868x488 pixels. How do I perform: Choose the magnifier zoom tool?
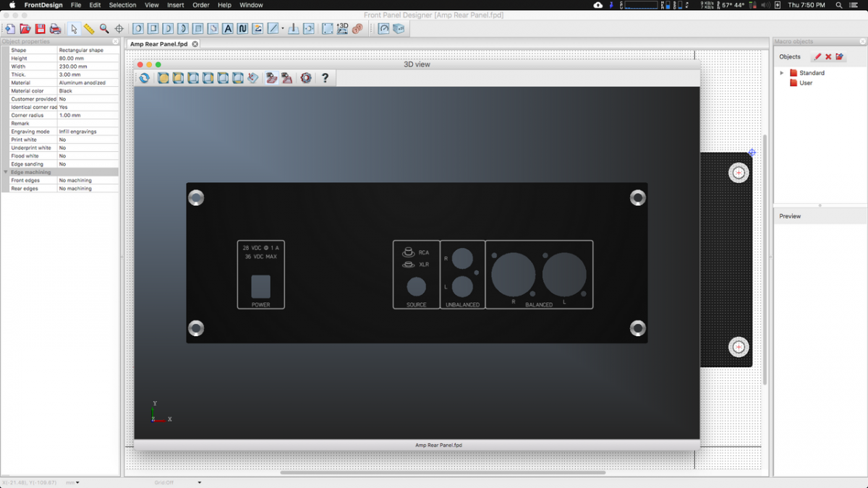click(x=104, y=29)
